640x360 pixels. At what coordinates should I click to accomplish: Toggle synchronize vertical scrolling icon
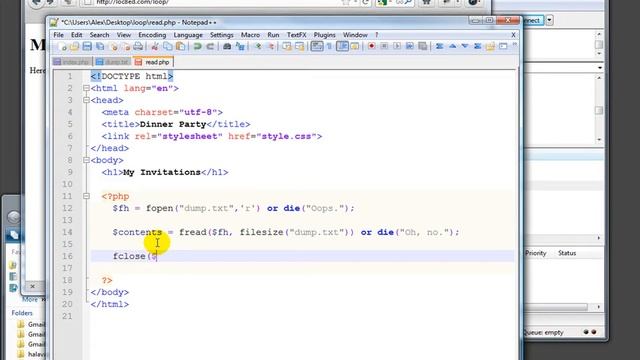287,47
